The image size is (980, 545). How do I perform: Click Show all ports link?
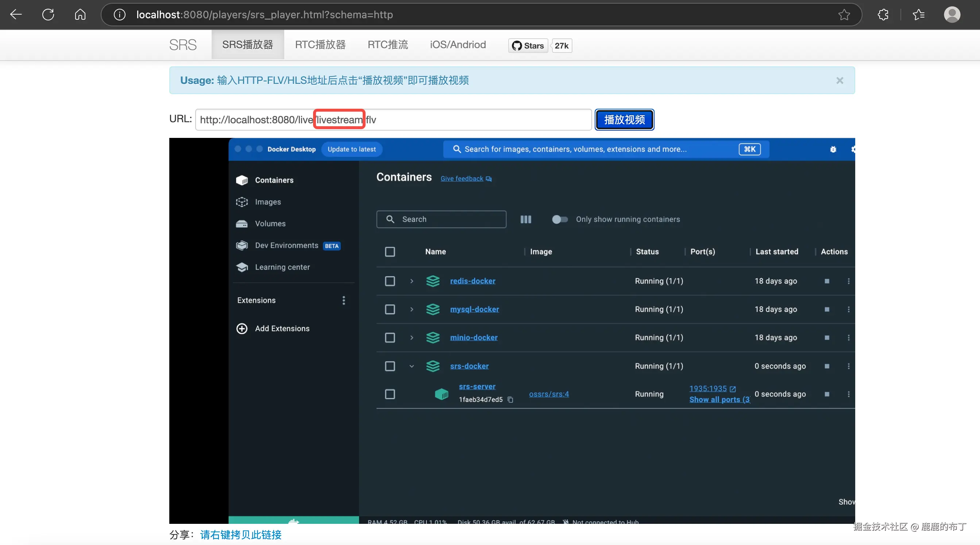pos(719,399)
